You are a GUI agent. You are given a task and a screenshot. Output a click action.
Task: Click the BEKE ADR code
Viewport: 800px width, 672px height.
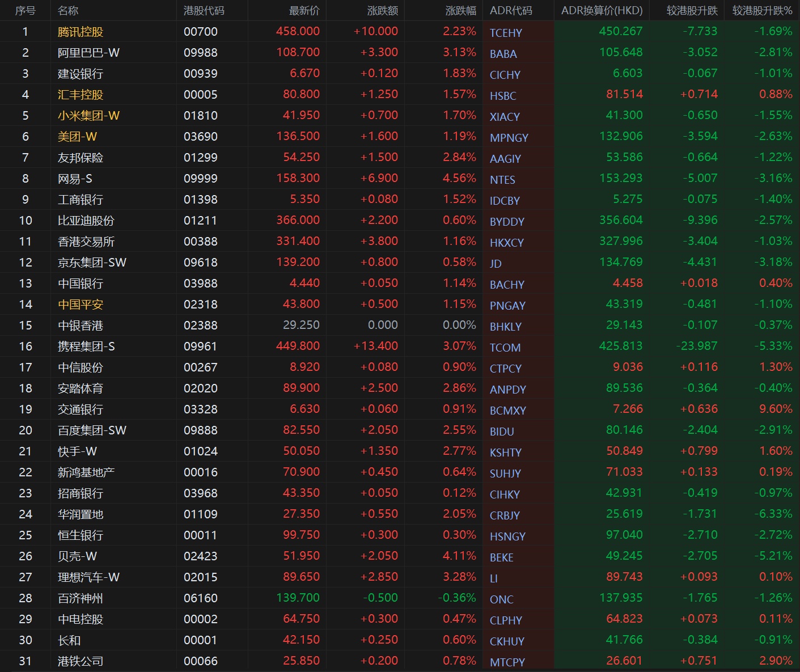point(502,557)
